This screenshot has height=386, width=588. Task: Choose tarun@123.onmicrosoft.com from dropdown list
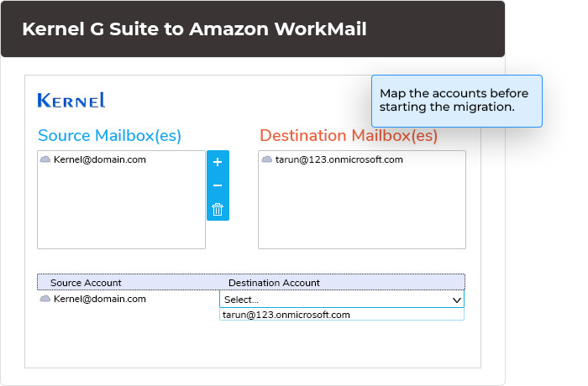(x=342, y=315)
